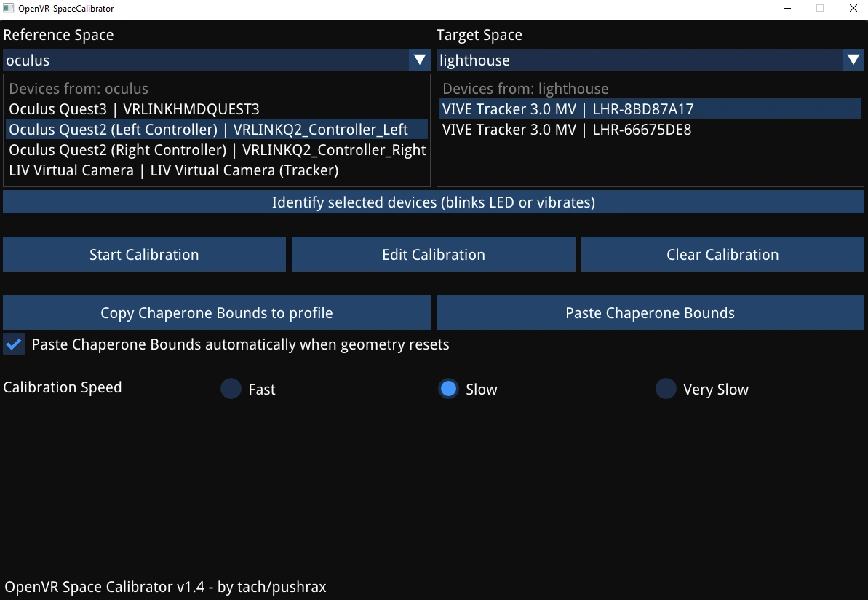Screen dimensions: 868x600
Task: Select Oculus Quest2 Left Controller device
Action: pos(216,130)
